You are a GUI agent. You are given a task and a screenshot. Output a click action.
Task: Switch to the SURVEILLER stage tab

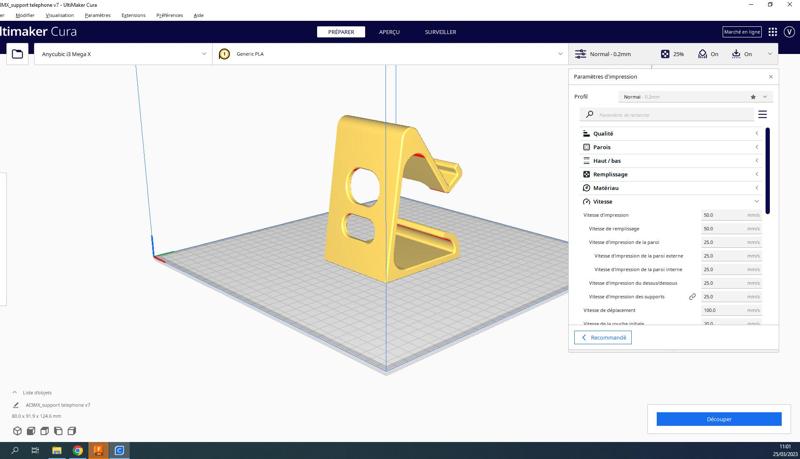pos(440,32)
